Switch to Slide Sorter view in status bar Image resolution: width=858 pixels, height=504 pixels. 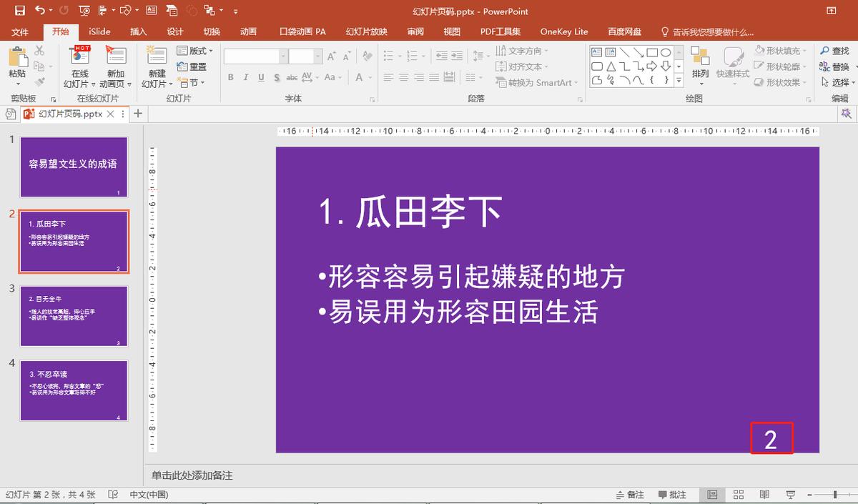[738, 493]
